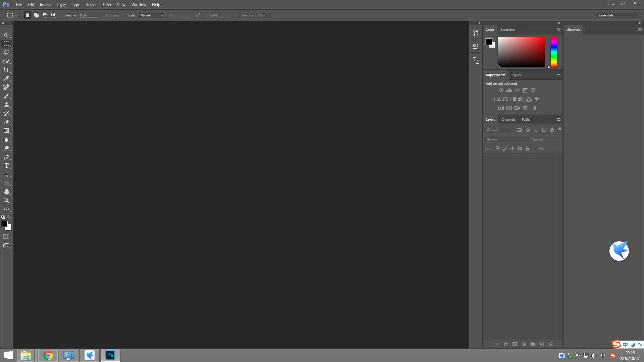
Task: Open the Image menu
Action: 45,5
